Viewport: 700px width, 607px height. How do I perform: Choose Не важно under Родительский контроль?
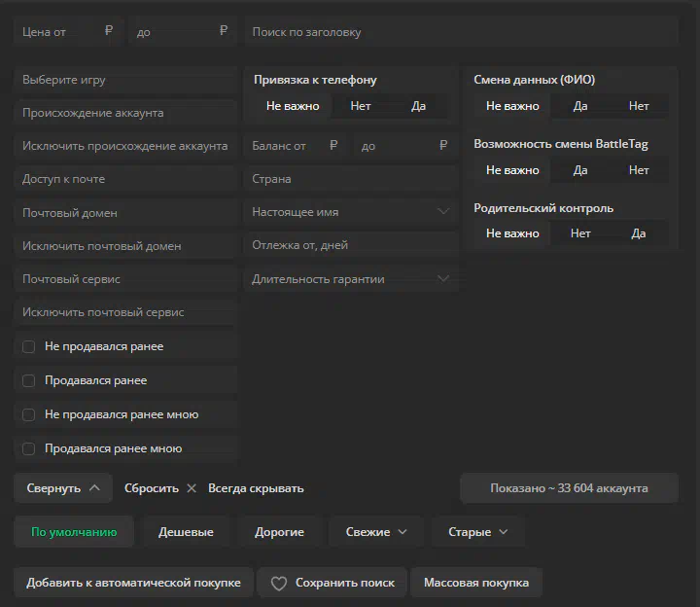tap(512, 233)
